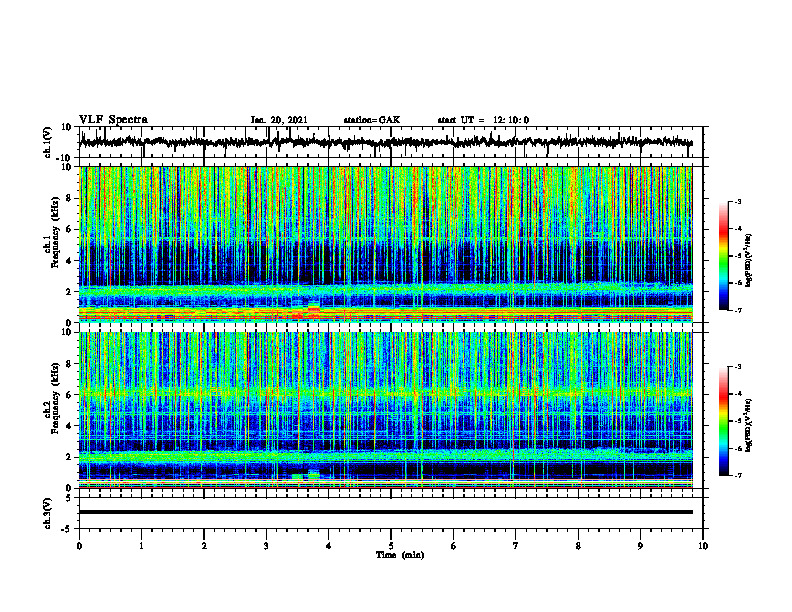Click the ch.2 spectrogram color scale bar
Viewport: 792px width, 612px height.
[x=723, y=421]
